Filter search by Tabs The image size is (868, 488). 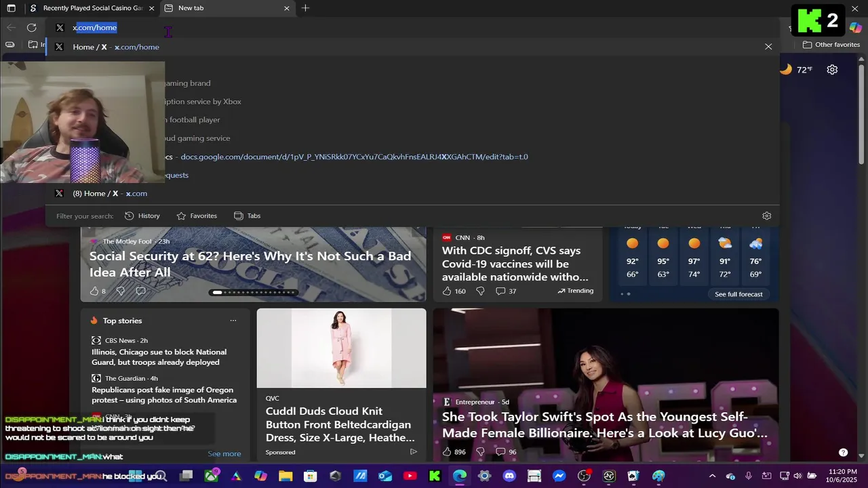248,216
